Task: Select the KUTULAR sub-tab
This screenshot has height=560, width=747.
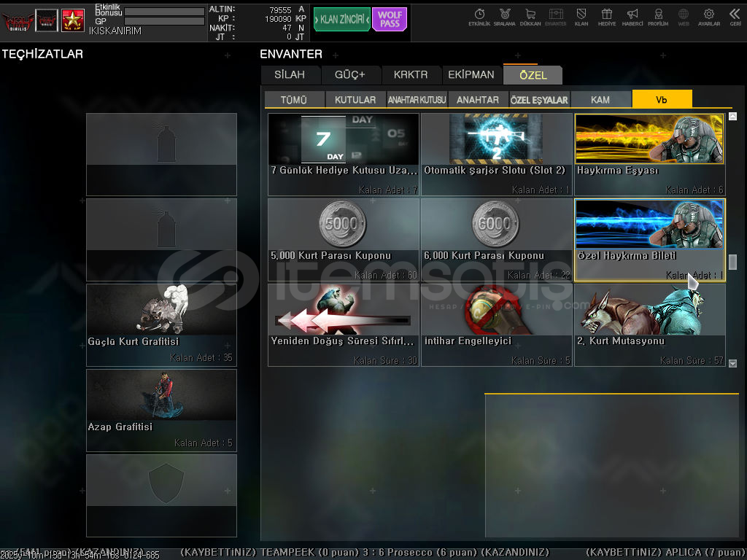Action: tap(355, 99)
